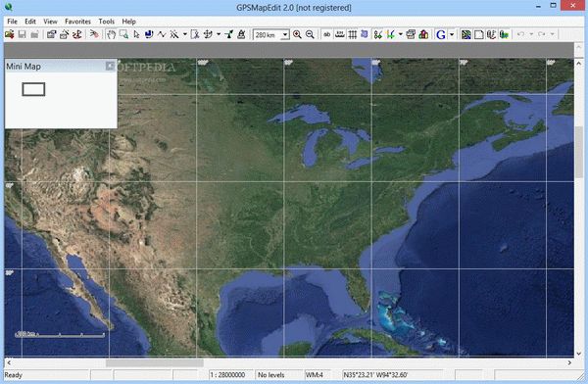Image resolution: width=588 pixels, height=384 pixels.
Task: Select the Create Object polyline tool
Action: coord(162,35)
